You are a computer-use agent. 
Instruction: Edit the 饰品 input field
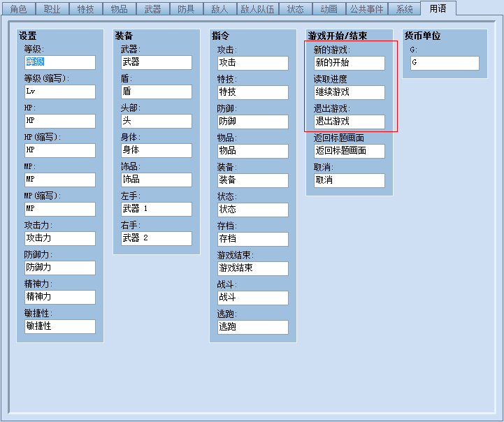click(x=157, y=180)
